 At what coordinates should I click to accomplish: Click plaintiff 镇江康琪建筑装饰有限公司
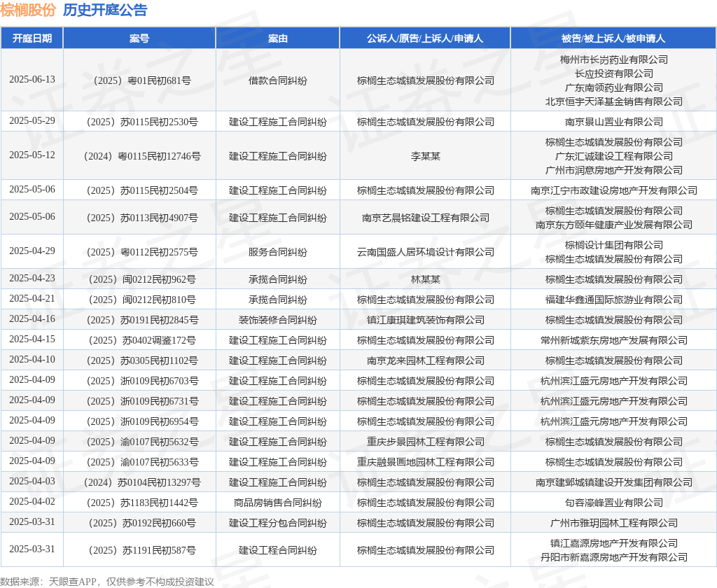point(425,320)
